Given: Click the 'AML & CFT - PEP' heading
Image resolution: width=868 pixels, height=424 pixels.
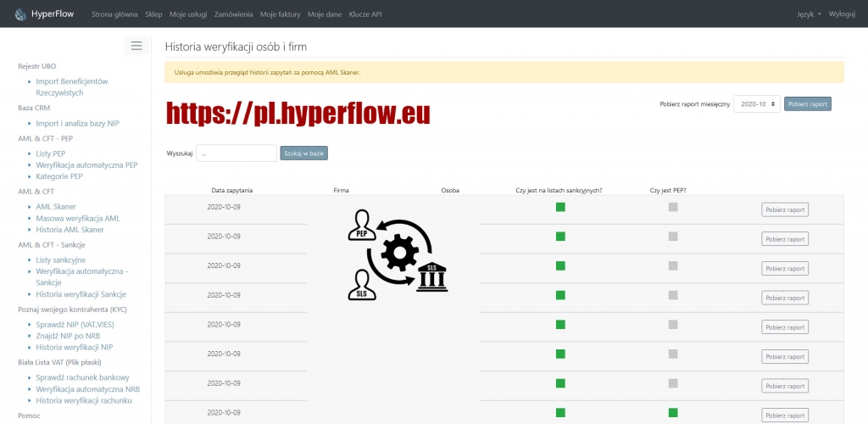Looking at the screenshot, I should coord(46,138).
